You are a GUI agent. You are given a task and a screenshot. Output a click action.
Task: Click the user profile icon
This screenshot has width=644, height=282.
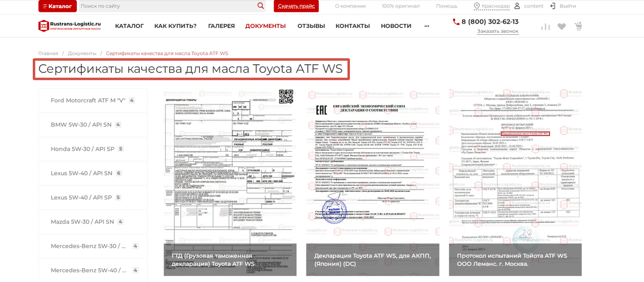pyautogui.click(x=517, y=6)
